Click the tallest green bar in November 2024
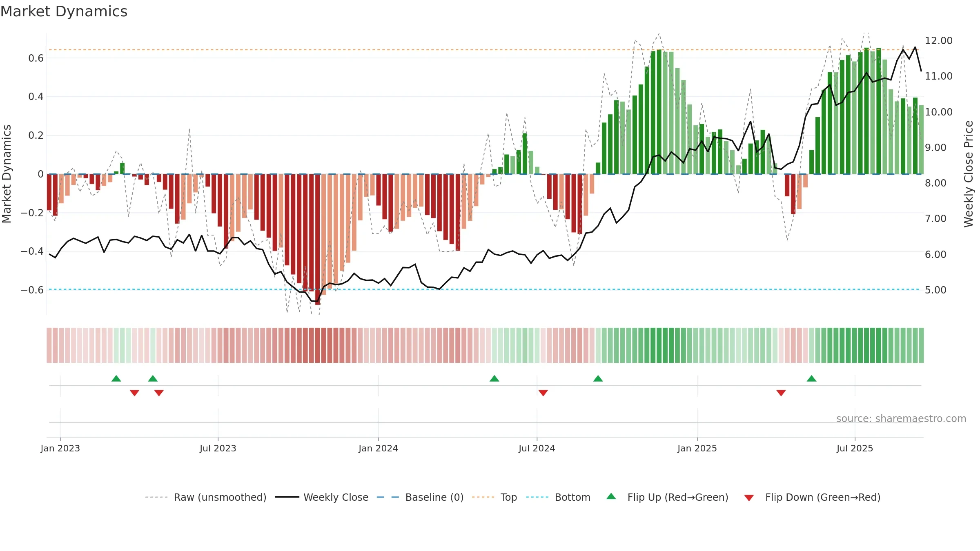Viewport: 980px width, 551px height. click(659, 112)
